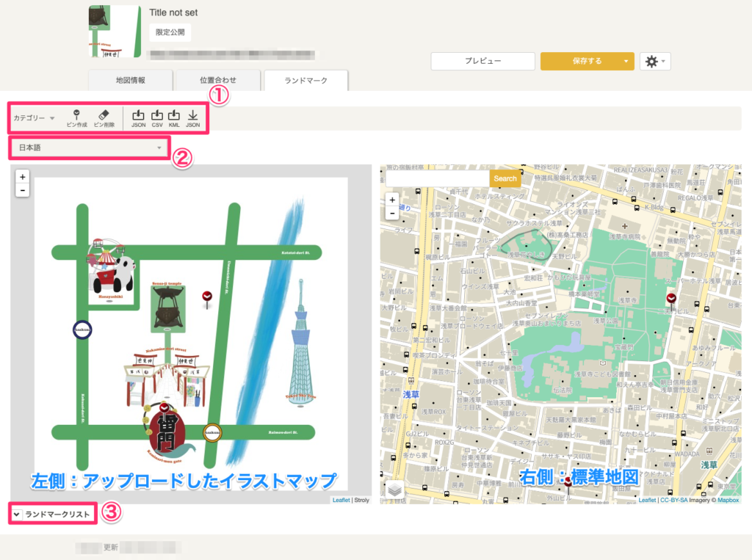Viewport: 752px width, 560px height.
Task: Switch to the 位置合わせ tab
Action: 218,80
